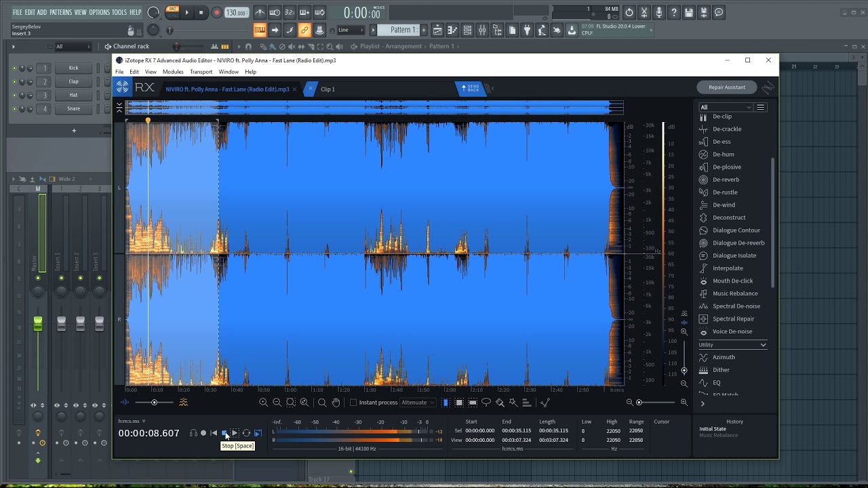
Task: Open the Spectral De-noise module
Action: coord(736,306)
